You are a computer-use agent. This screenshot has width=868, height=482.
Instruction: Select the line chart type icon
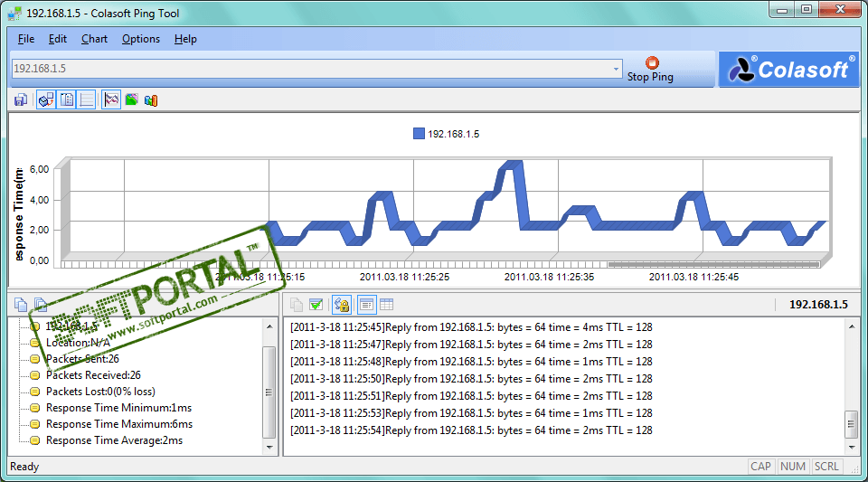(111, 100)
